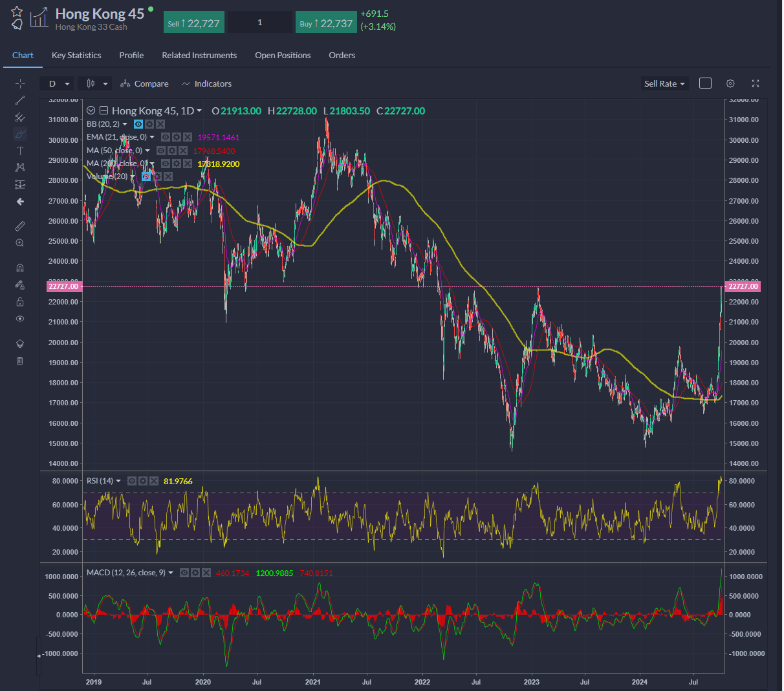
Task: Switch to the Key Statistics tab
Action: pyautogui.click(x=76, y=55)
